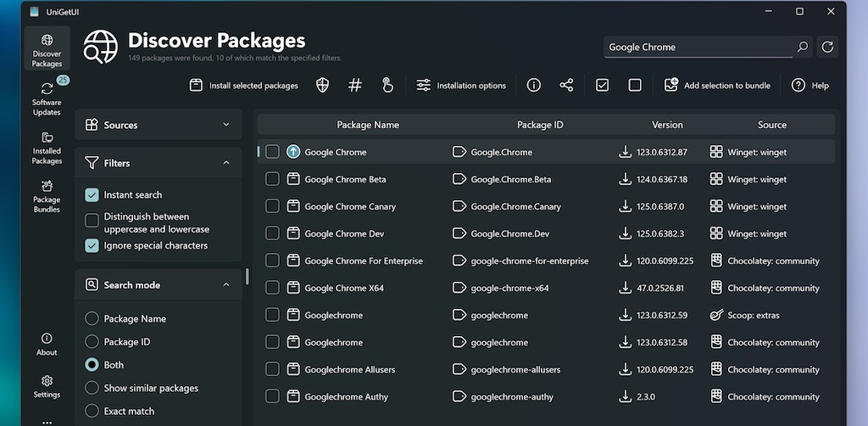Viewport: 868px width, 426px height.
Task: Click the search magnifier icon
Action: [x=802, y=48]
